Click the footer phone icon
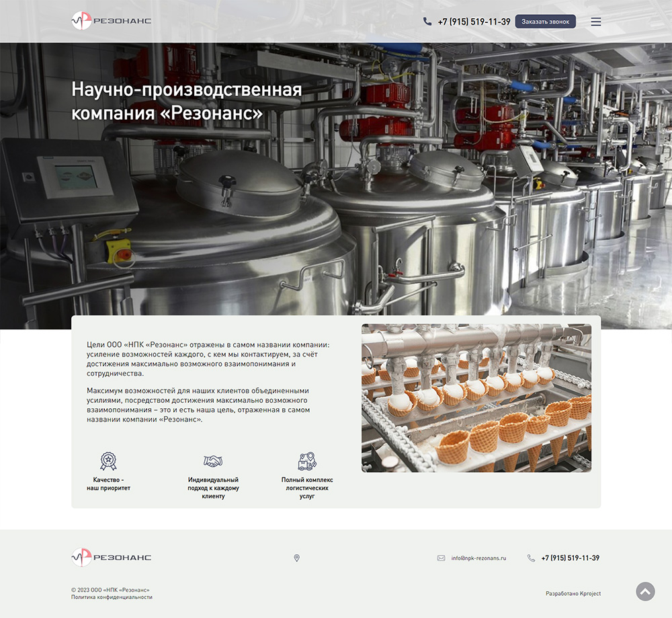672x618 pixels. pos(531,558)
